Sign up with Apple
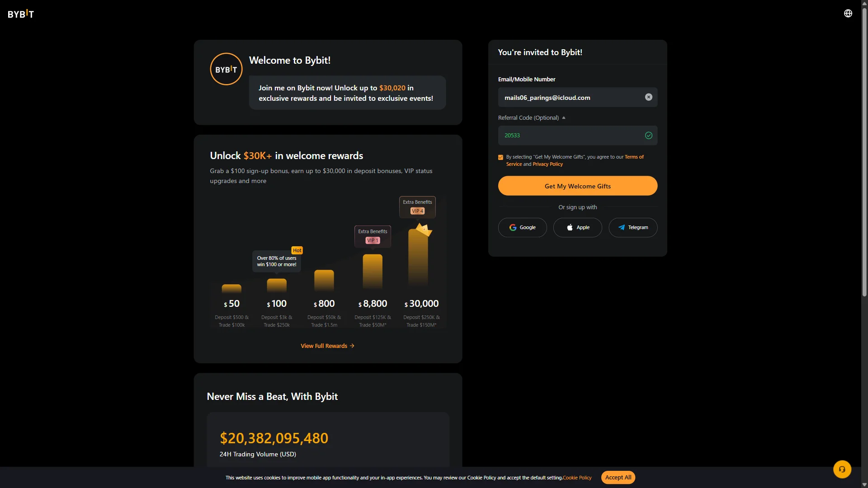The image size is (868, 488). (578, 228)
